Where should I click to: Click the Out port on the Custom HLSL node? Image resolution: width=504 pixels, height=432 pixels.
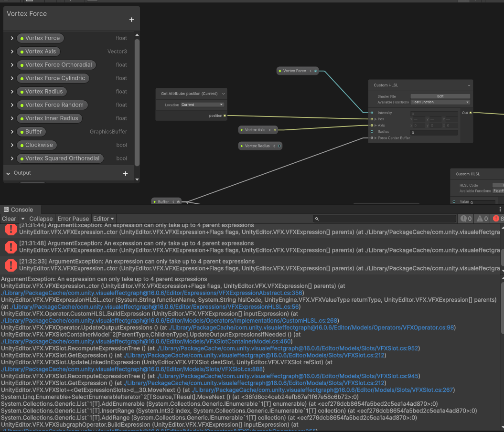(x=471, y=113)
